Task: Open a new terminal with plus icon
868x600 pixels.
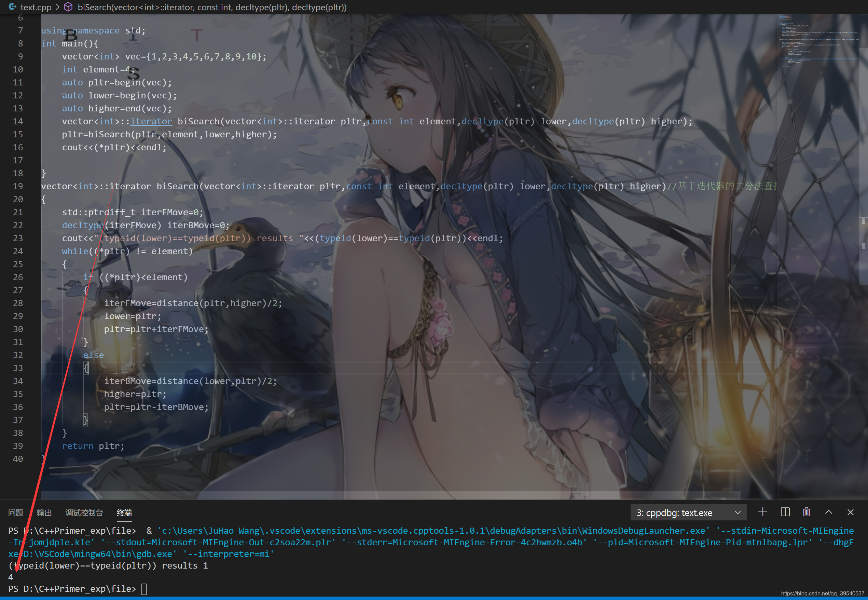Action: point(762,513)
